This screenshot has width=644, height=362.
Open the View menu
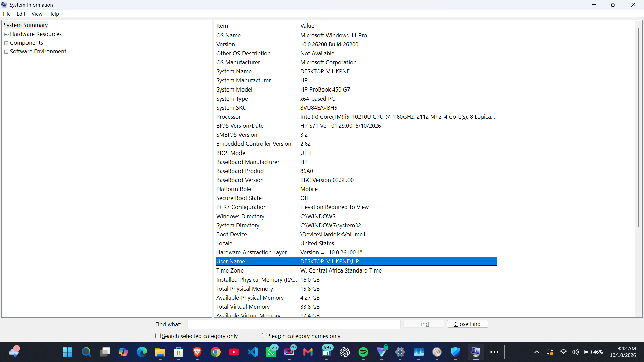pyautogui.click(x=37, y=14)
